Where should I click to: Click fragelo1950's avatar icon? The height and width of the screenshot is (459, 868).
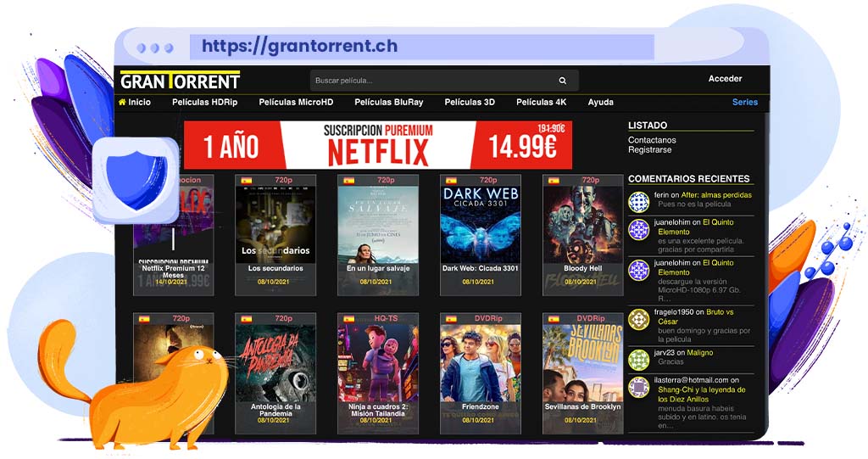point(638,319)
